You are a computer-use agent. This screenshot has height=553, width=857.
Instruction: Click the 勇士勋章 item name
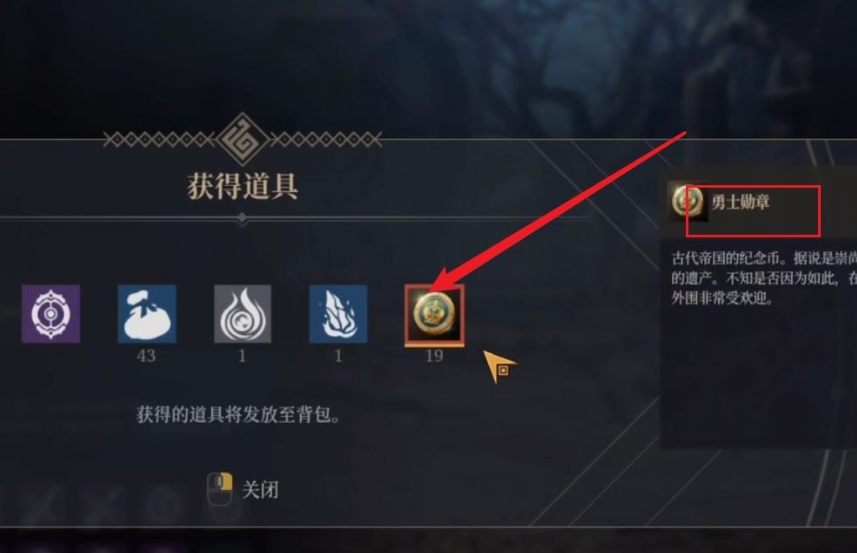click(x=741, y=202)
